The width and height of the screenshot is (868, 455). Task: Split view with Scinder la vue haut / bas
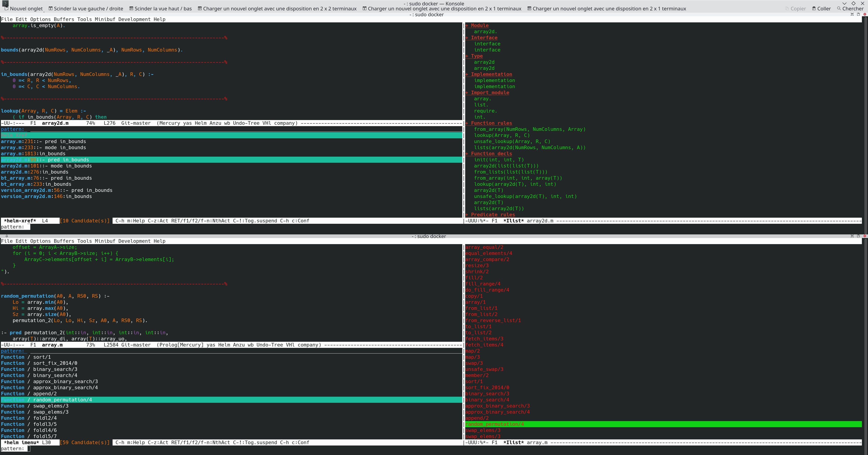click(x=161, y=9)
